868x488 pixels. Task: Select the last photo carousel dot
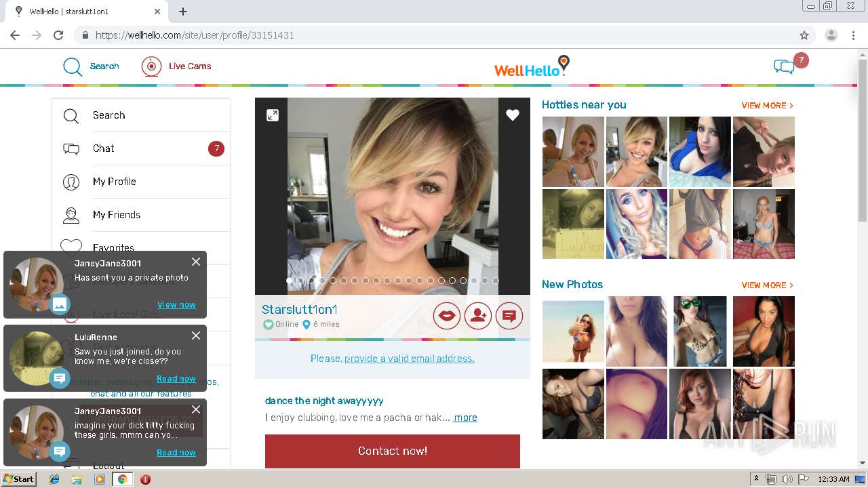[x=496, y=281]
